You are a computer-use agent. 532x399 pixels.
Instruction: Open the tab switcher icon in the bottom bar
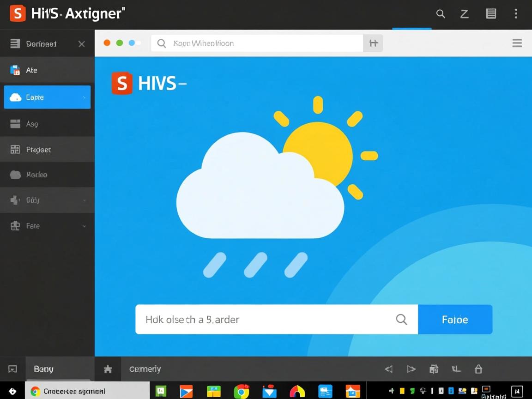point(456,369)
